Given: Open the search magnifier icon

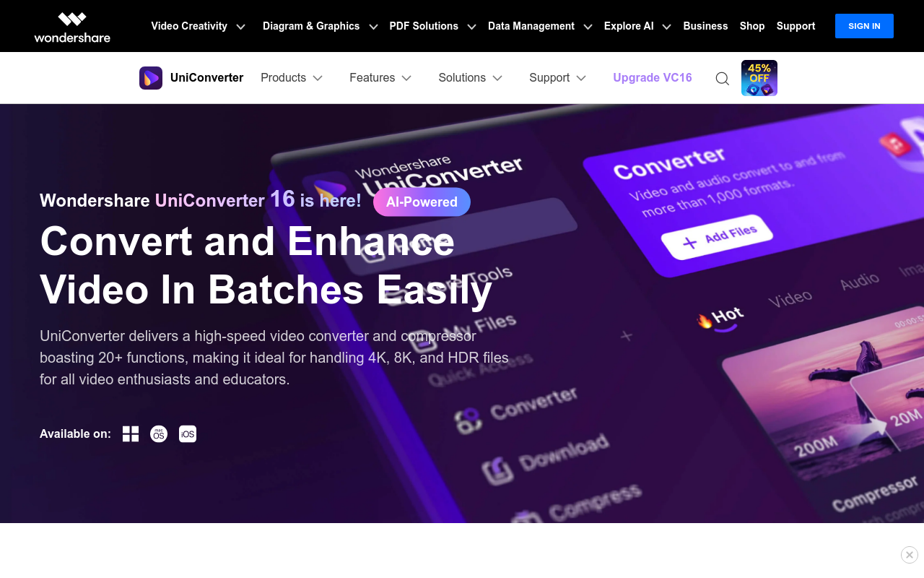Looking at the screenshot, I should [723, 79].
